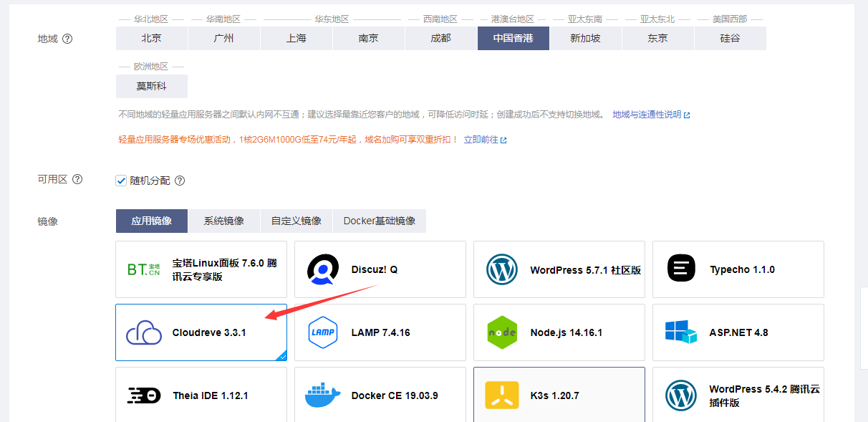Switch to the 系统镜像 tab
This screenshot has height=422, width=868.
224,221
